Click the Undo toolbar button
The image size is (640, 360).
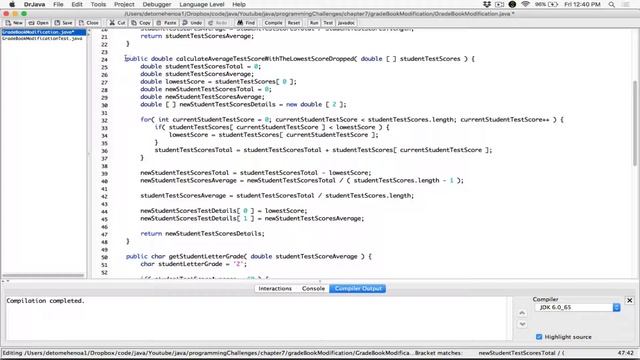click(x=192, y=23)
